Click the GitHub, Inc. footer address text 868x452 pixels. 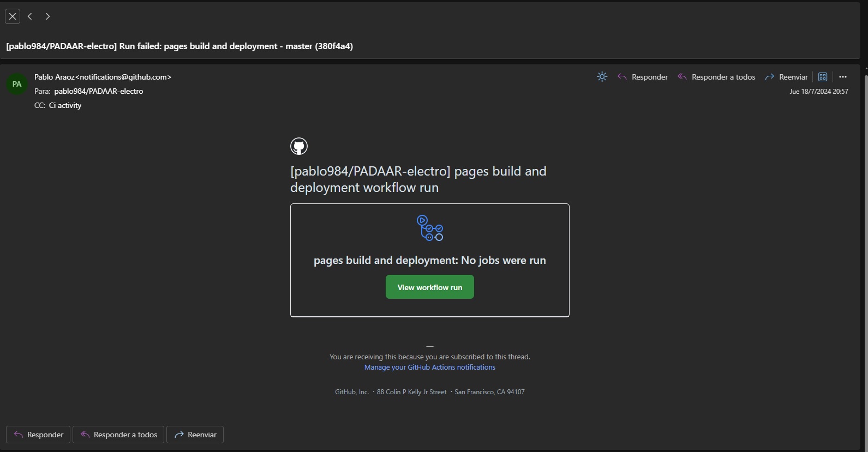point(430,392)
